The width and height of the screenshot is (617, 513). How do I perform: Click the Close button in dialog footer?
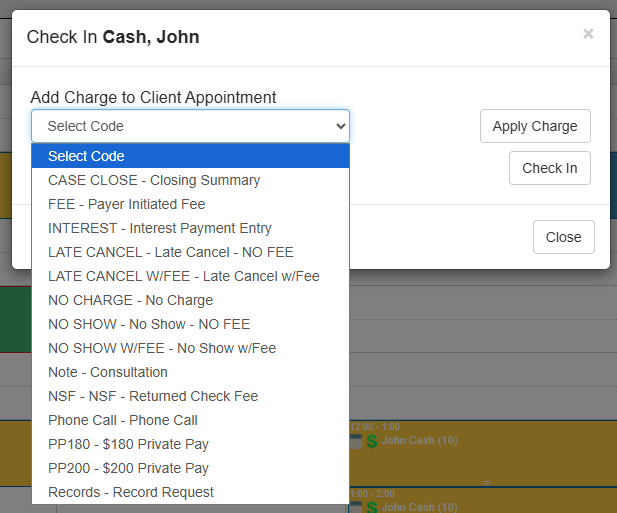(563, 237)
